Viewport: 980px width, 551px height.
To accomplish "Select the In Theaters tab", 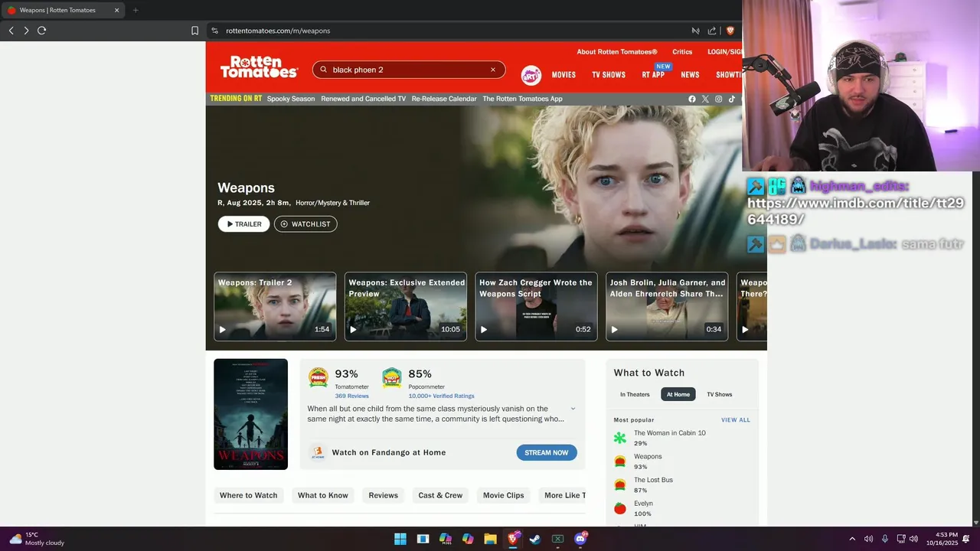I will [635, 394].
